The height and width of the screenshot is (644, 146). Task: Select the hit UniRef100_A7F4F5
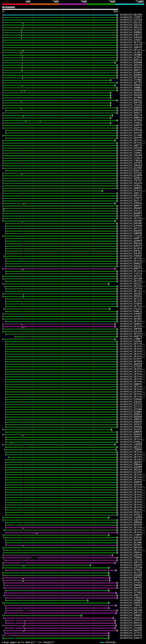[131, 163]
